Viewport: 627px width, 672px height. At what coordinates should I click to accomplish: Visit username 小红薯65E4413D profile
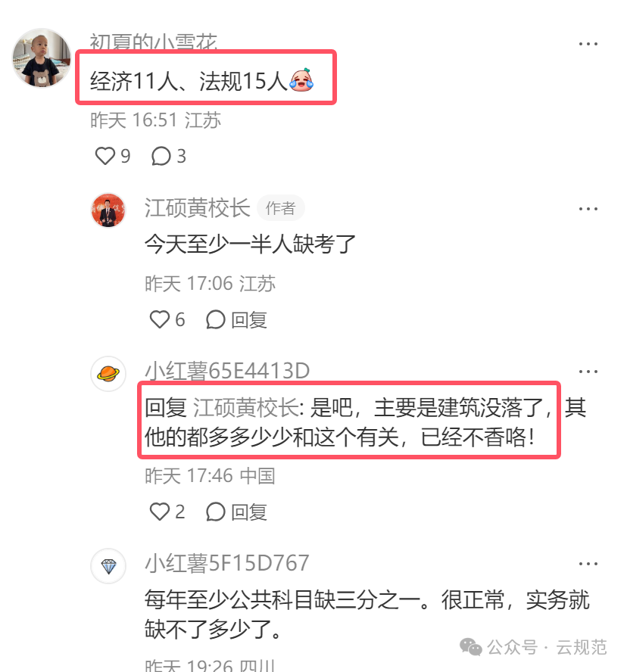coord(227,371)
